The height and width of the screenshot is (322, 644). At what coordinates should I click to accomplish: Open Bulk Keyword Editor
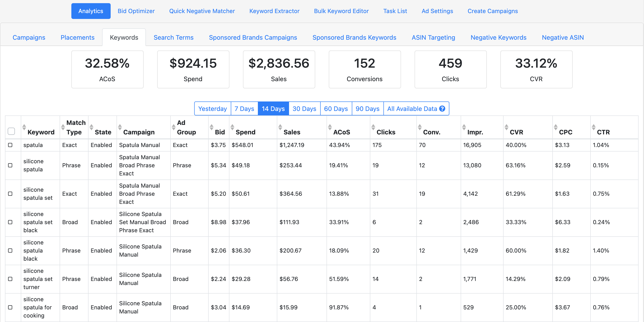pos(341,11)
